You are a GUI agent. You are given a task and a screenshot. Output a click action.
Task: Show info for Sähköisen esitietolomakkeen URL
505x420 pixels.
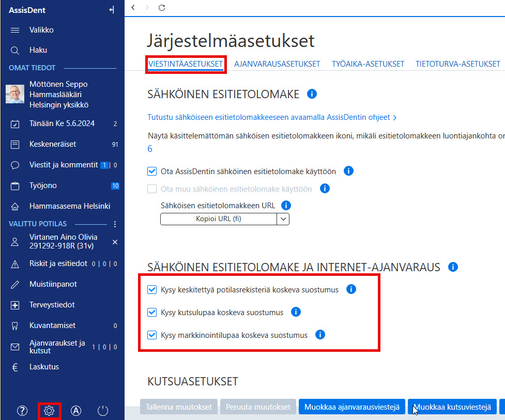click(x=286, y=205)
